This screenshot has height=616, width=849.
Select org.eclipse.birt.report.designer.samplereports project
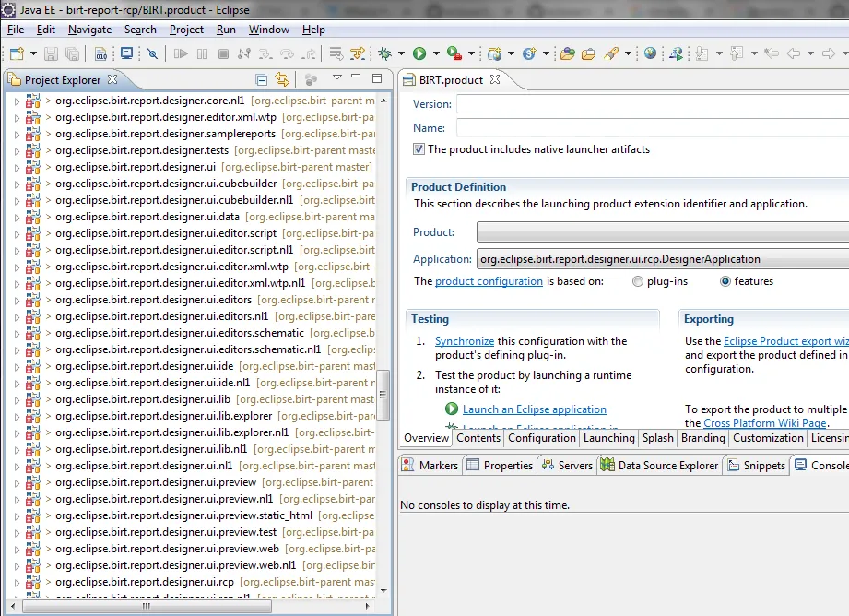(x=165, y=134)
